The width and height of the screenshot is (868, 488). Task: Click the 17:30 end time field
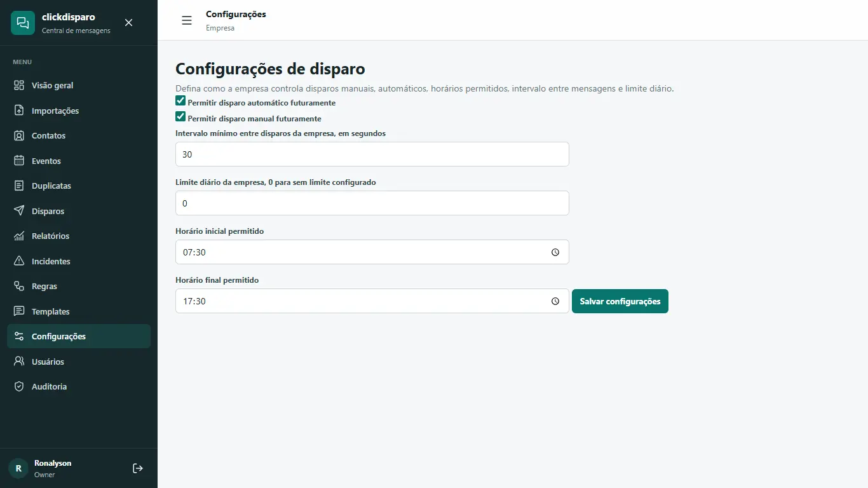(x=372, y=301)
